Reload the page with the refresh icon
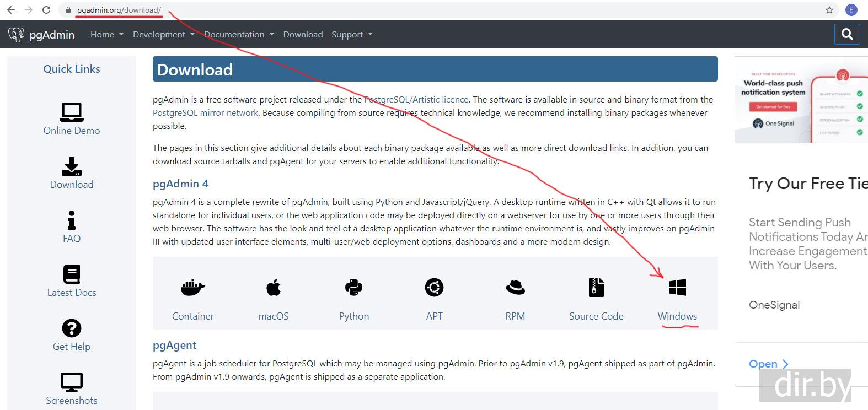Viewport: 868px width, 410px height. [46, 10]
